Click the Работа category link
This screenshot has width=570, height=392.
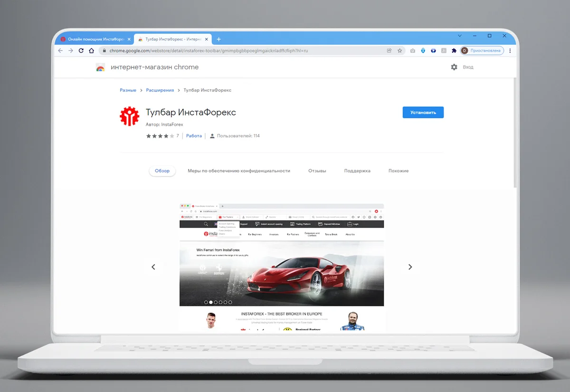(x=194, y=136)
